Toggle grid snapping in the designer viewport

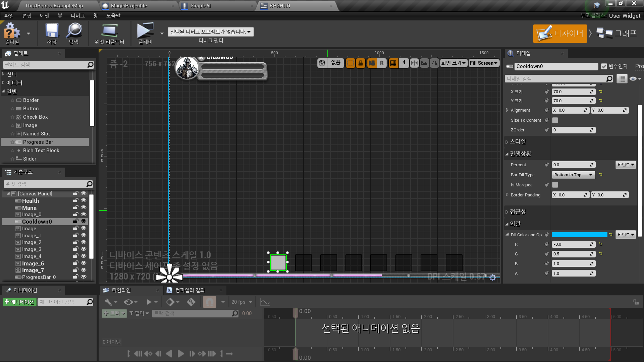click(393, 63)
